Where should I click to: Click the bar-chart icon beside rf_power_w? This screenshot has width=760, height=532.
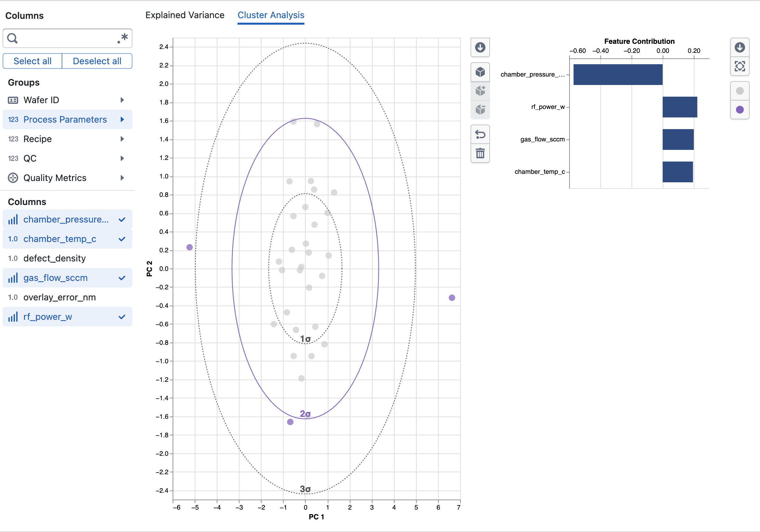[x=13, y=317]
